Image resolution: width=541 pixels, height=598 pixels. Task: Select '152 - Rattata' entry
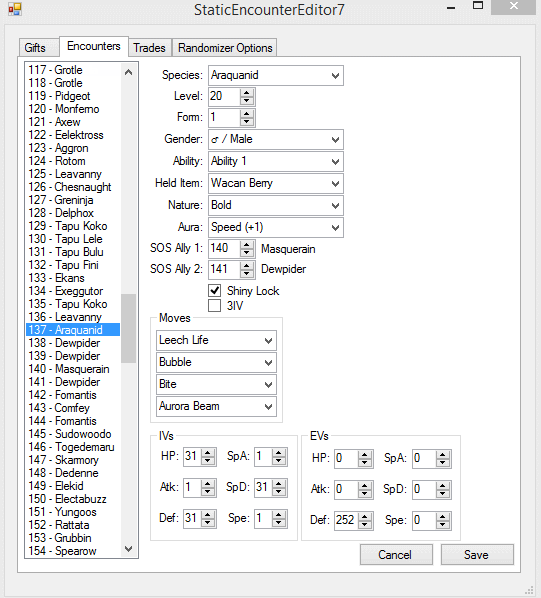pyautogui.click(x=73, y=525)
